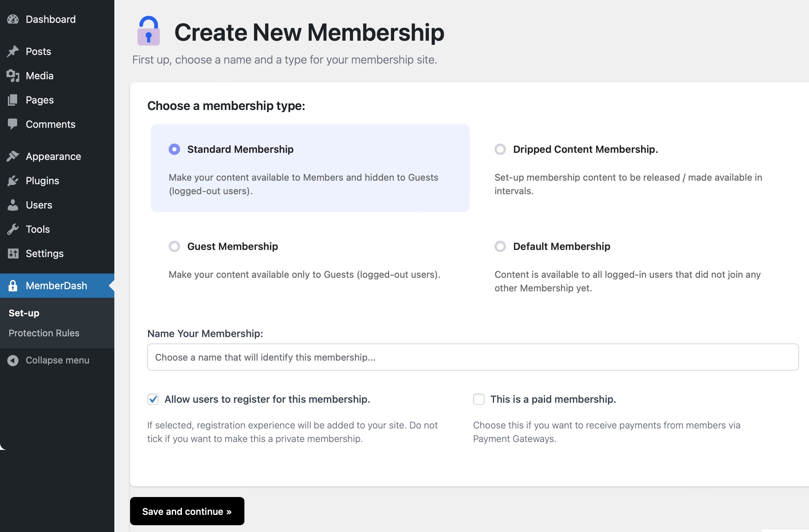Select the Standard Membership radio button
The width and height of the screenshot is (809, 532).
(174, 149)
